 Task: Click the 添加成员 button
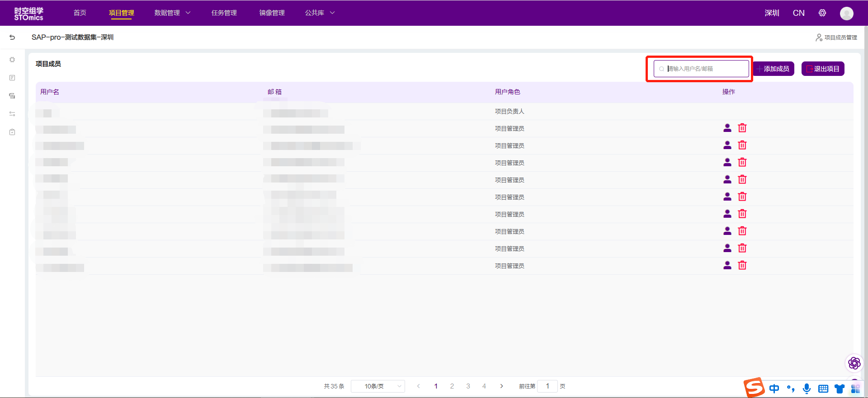pos(774,69)
